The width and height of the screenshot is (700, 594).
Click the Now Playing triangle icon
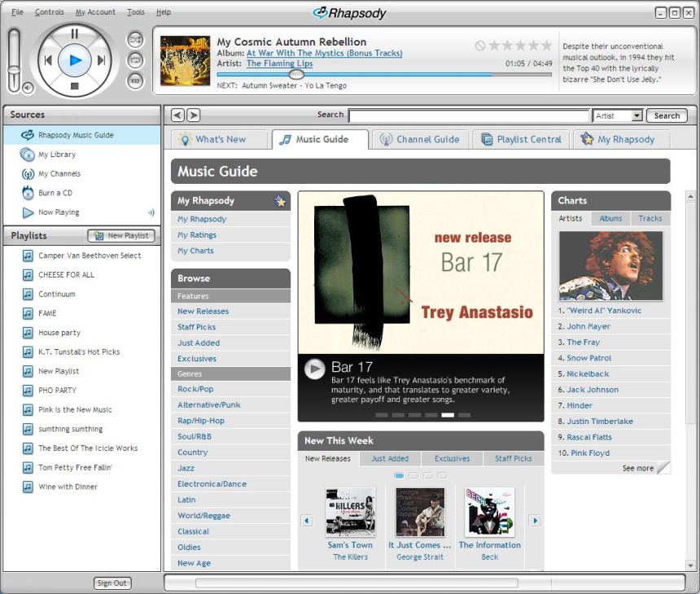28,212
